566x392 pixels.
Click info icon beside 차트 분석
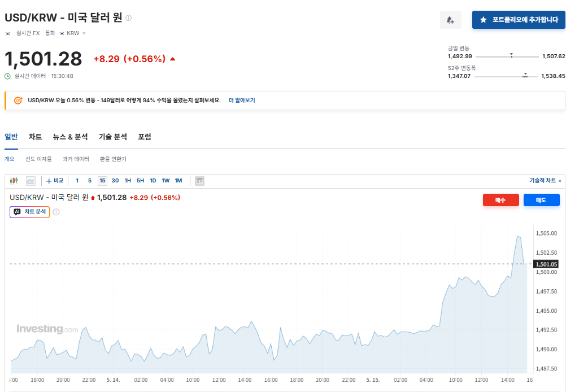(56, 212)
